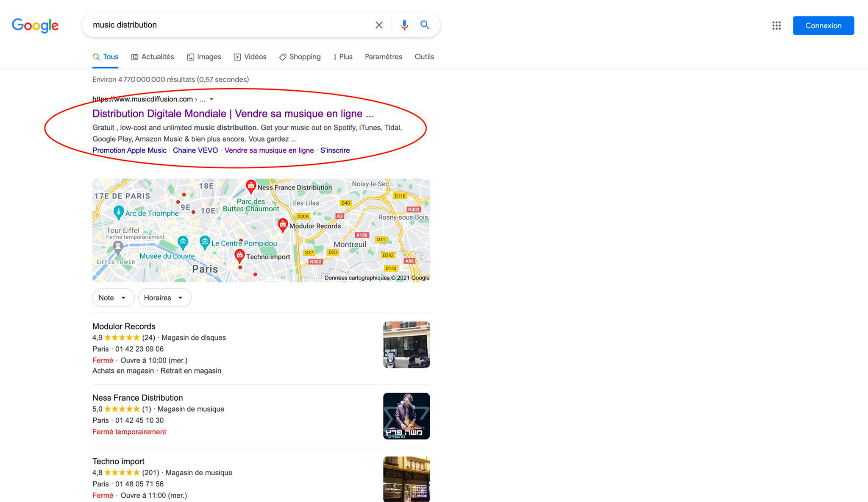Click the Connexion button
This screenshot has height=502, width=868.
(823, 25)
